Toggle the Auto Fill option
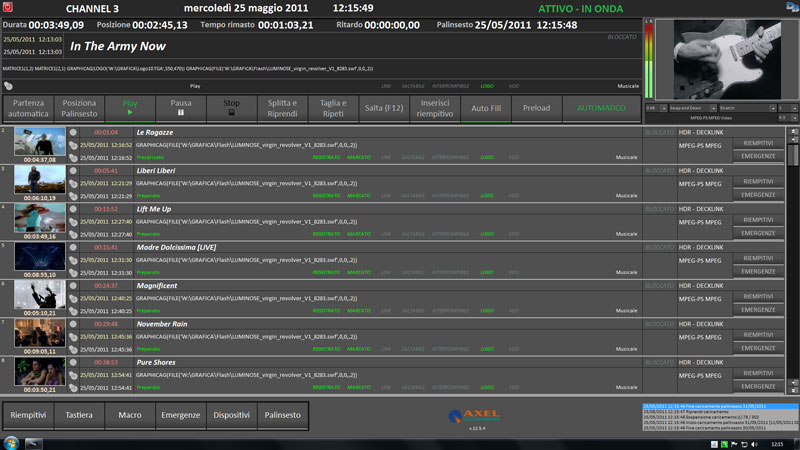The width and height of the screenshot is (800, 450). coord(487,108)
